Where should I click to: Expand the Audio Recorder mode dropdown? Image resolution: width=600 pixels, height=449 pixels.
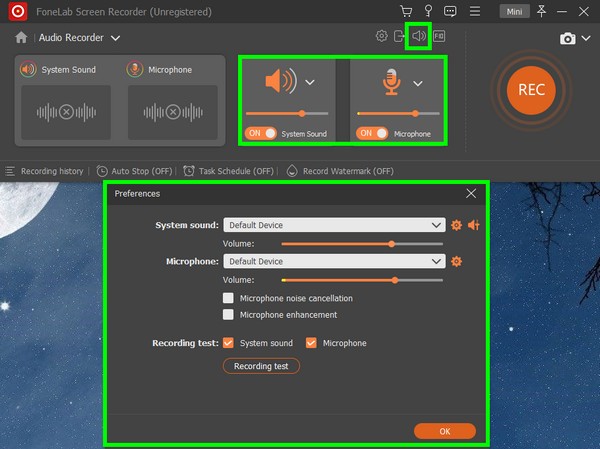(x=115, y=38)
